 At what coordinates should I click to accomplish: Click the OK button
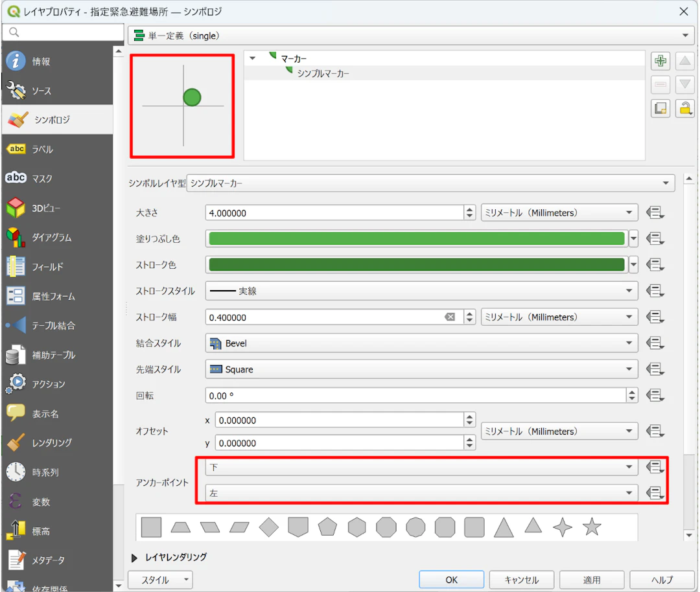pos(451,580)
